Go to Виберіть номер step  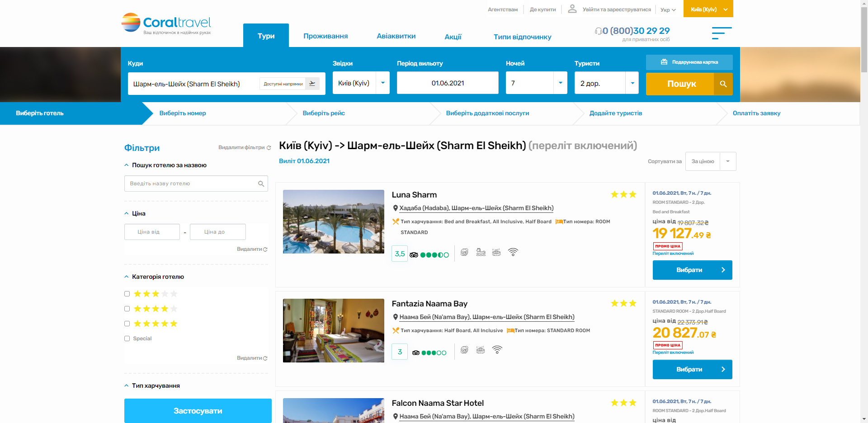[x=183, y=113]
